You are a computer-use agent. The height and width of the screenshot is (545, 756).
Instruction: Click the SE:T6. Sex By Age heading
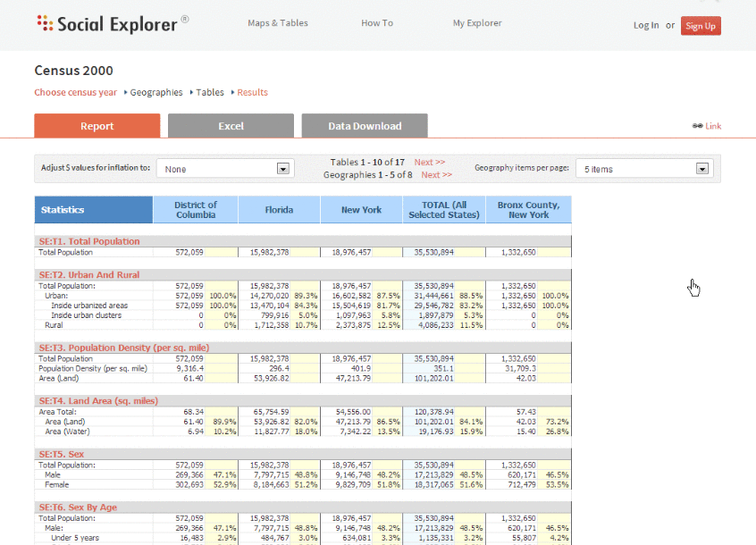pyautogui.click(x=78, y=507)
